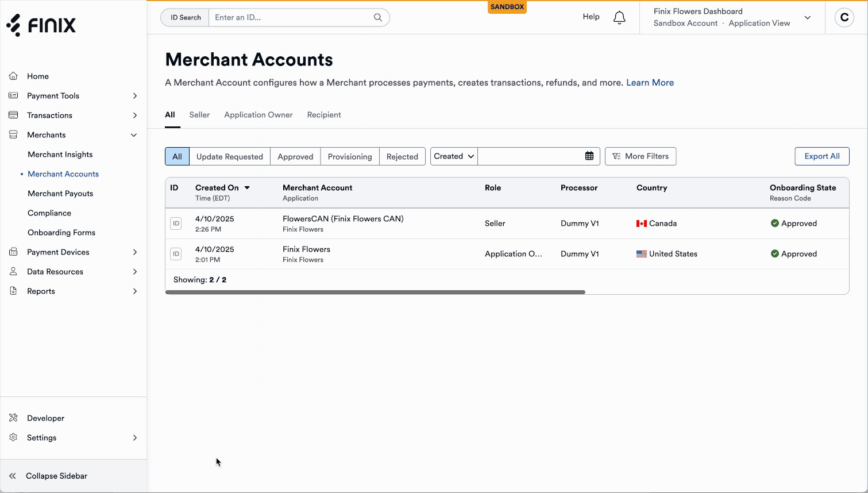The width and height of the screenshot is (868, 493).
Task: Select the Update Requested filter
Action: tap(229, 157)
